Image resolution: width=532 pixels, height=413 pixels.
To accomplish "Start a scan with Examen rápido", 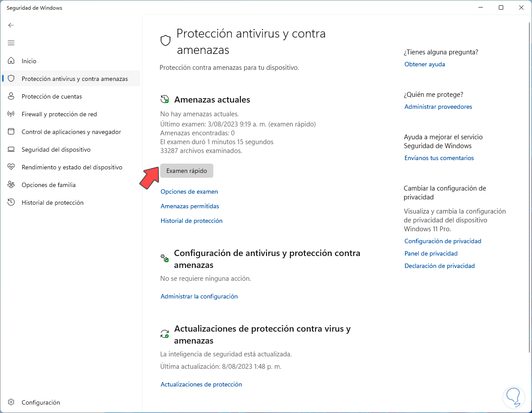I will (186, 171).
